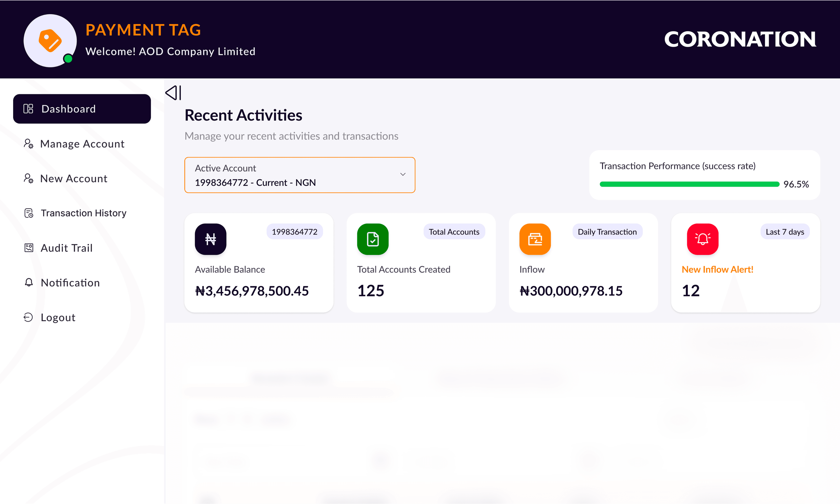Click the Payment Tag logo avatar
Image resolution: width=840 pixels, height=504 pixels.
click(x=50, y=40)
